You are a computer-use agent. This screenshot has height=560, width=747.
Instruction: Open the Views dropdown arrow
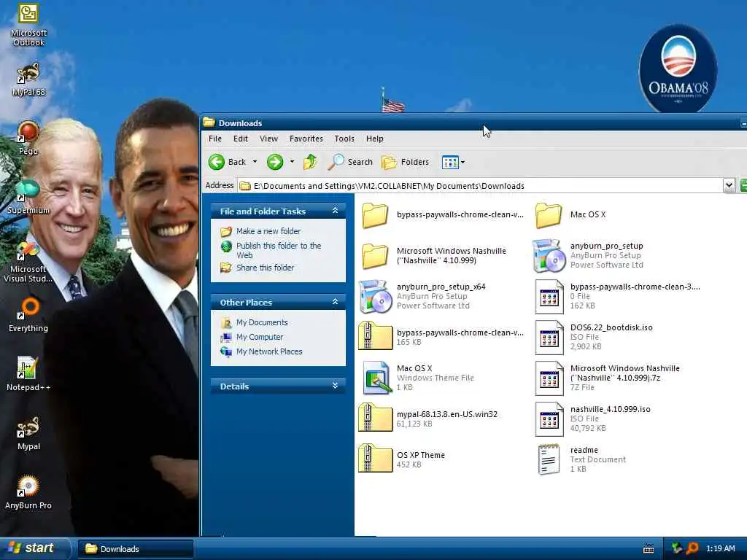(462, 162)
